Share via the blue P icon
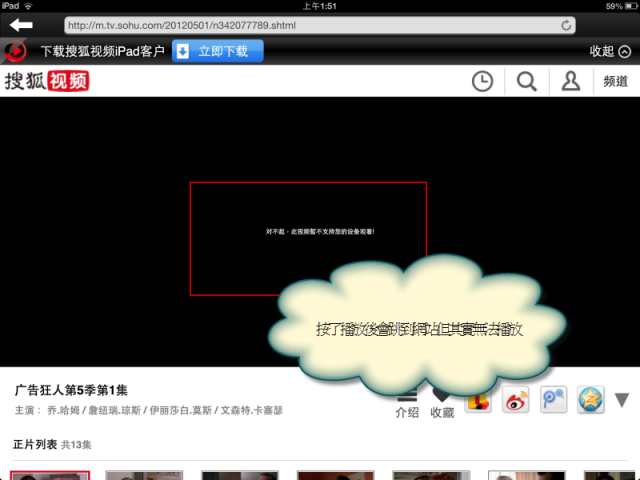640x480 pixels. click(x=553, y=400)
